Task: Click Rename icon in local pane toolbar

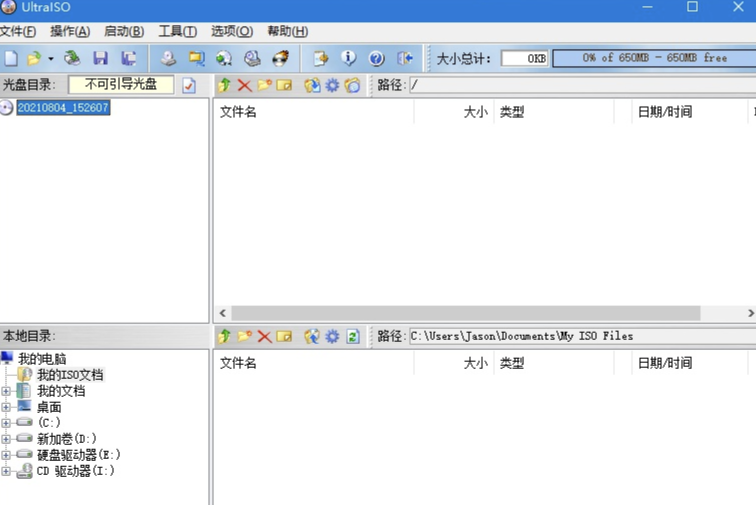Action: tap(284, 336)
